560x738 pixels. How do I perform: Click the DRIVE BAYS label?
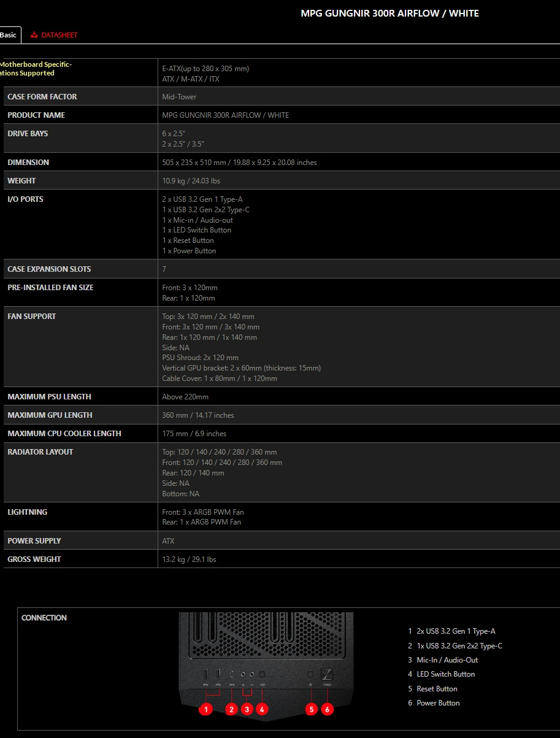28,134
